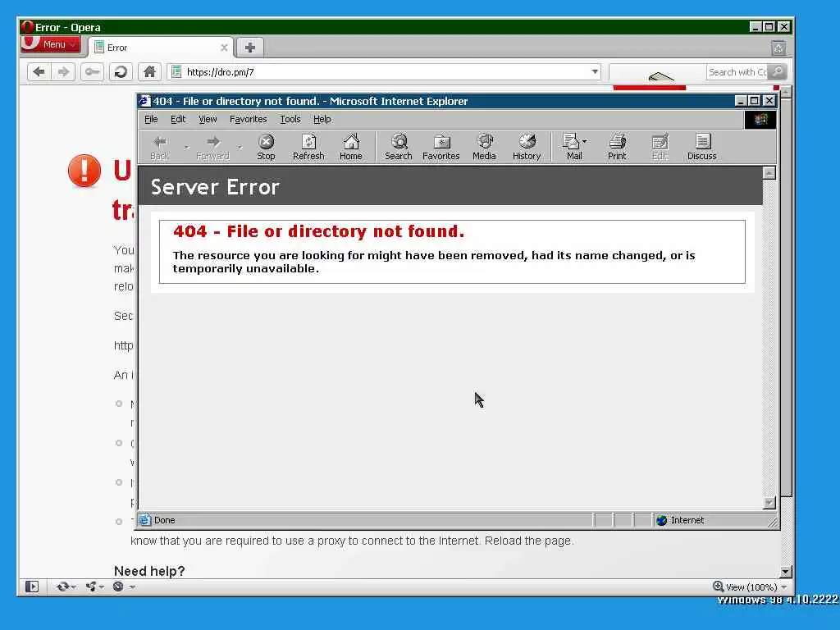Click the Opera address field showing https://dro.pm/7

point(383,72)
